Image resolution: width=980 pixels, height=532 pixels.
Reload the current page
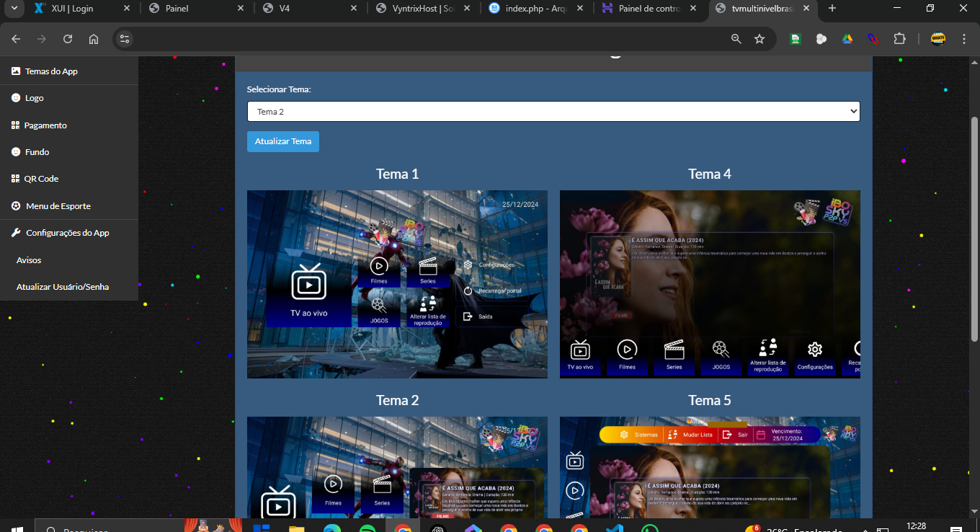tap(68, 39)
